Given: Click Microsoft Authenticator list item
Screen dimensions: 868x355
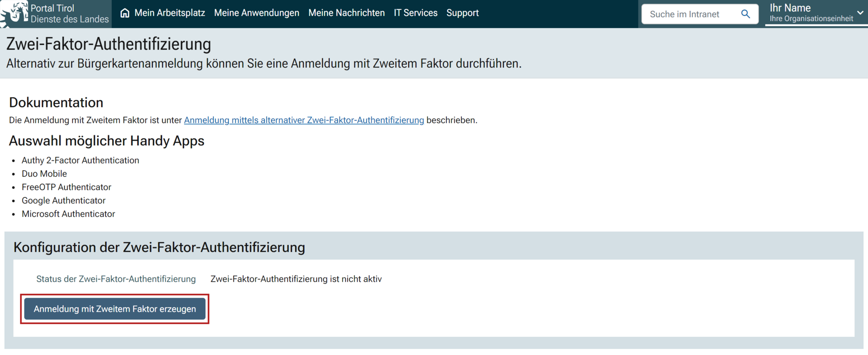Looking at the screenshot, I should [68, 214].
